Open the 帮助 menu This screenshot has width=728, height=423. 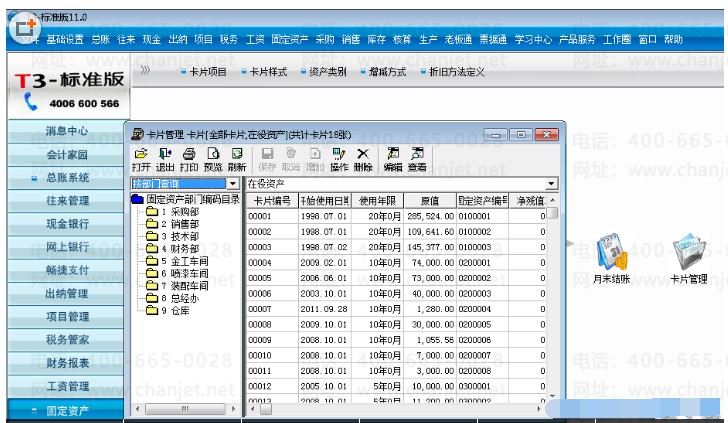tap(673, 39)
